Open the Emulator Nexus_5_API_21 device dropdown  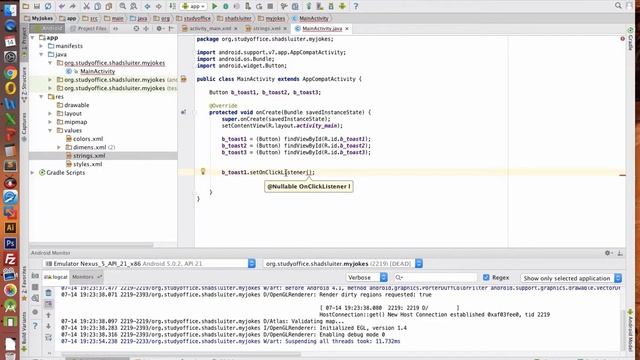[x=149, y=264]
